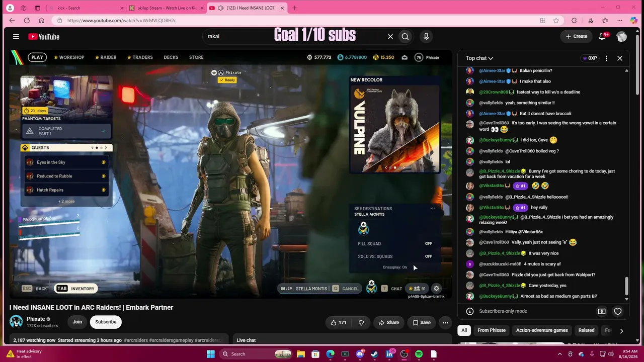Open the Create dropdown button
The height and width of the screenshot is (362, 644).
coord(577,36)
